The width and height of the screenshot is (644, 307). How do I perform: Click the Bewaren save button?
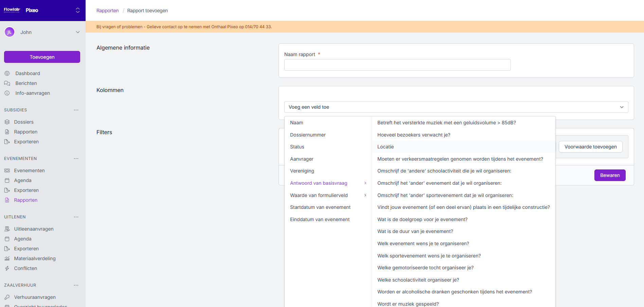(x=610, y=175)
